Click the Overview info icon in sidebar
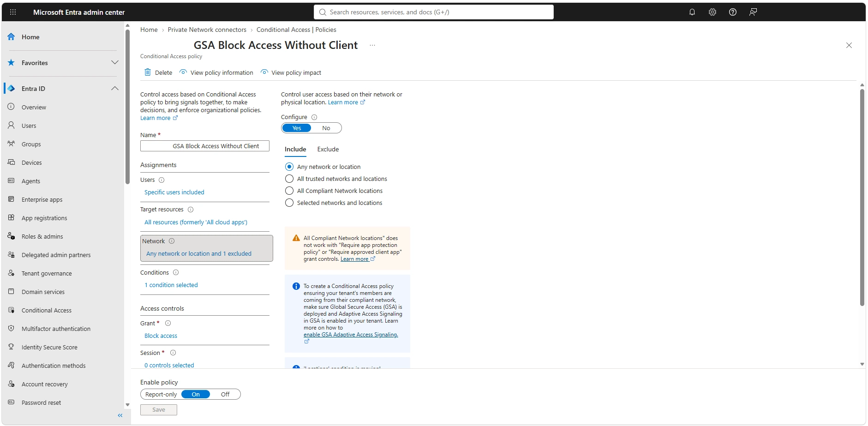 [11, 107]
